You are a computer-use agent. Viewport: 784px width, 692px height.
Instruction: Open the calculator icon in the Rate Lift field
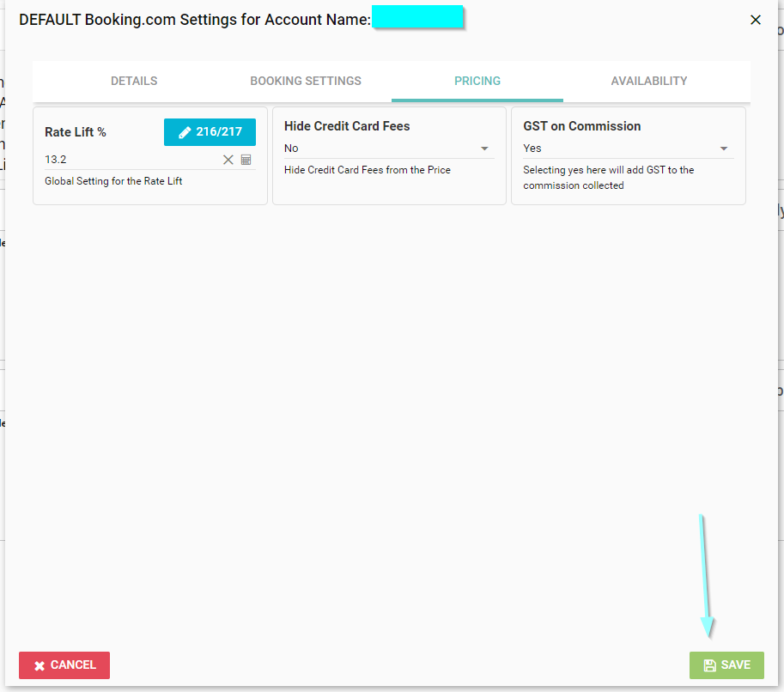[246, 160]
